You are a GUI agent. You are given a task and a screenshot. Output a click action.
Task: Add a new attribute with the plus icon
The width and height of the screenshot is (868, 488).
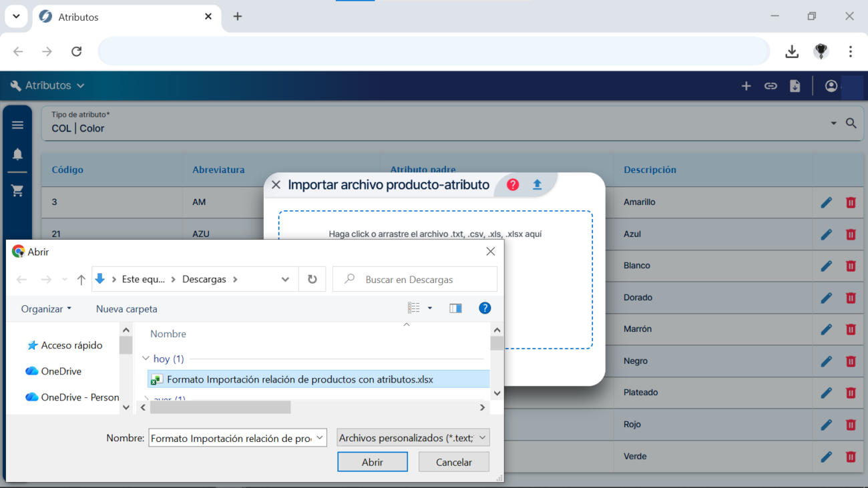(746, 85)
